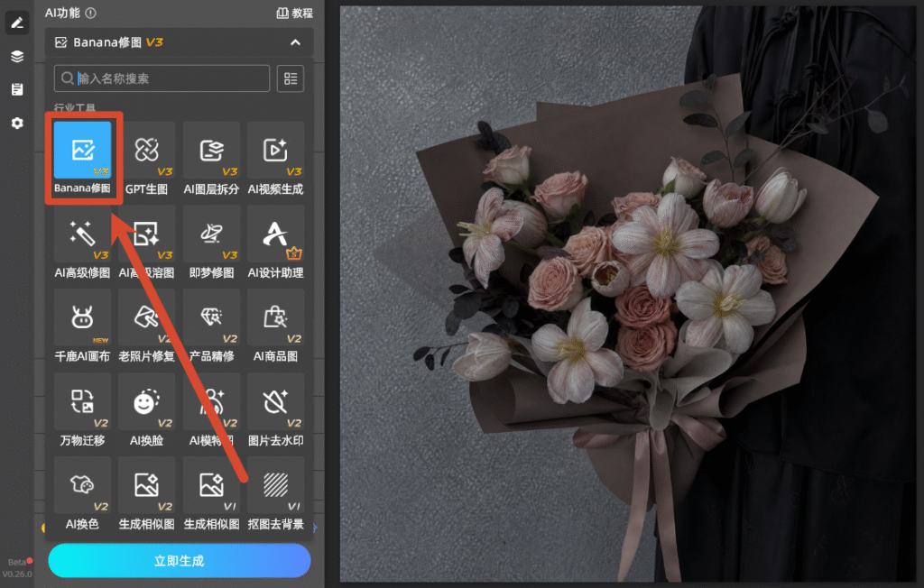Viewport: 924px width, 588px height.
Task: Choose the 抠图去背景 background removal tool
Action: tap(276, 485)
